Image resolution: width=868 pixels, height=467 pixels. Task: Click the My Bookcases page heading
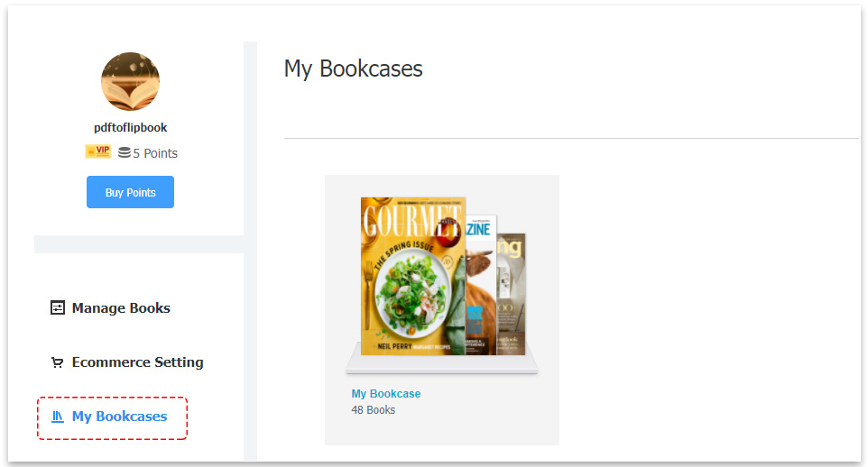(353, 69)
